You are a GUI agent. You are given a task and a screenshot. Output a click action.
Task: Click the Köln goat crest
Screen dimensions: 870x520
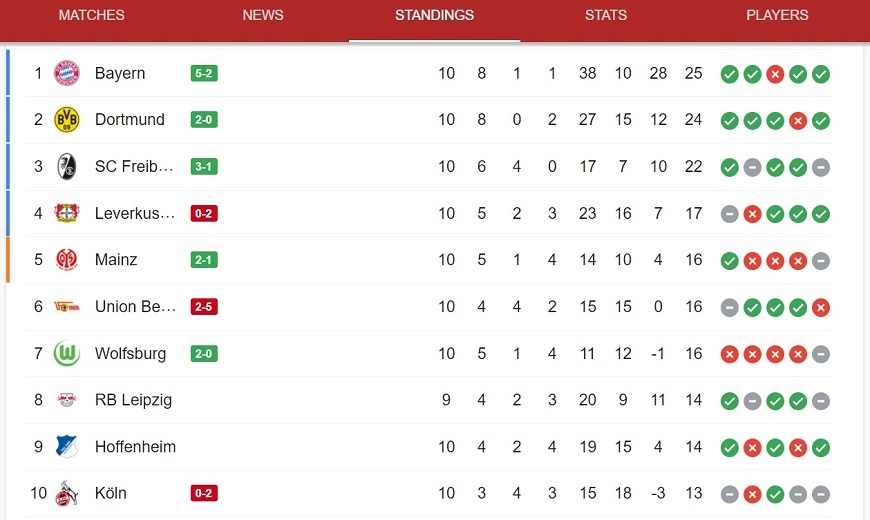pos(67,493)
